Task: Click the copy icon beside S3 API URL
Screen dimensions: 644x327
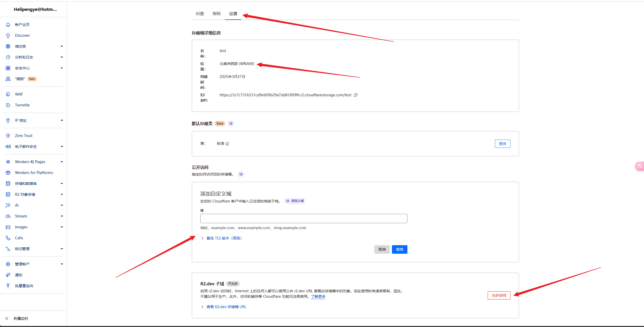Action: (356, 95)
